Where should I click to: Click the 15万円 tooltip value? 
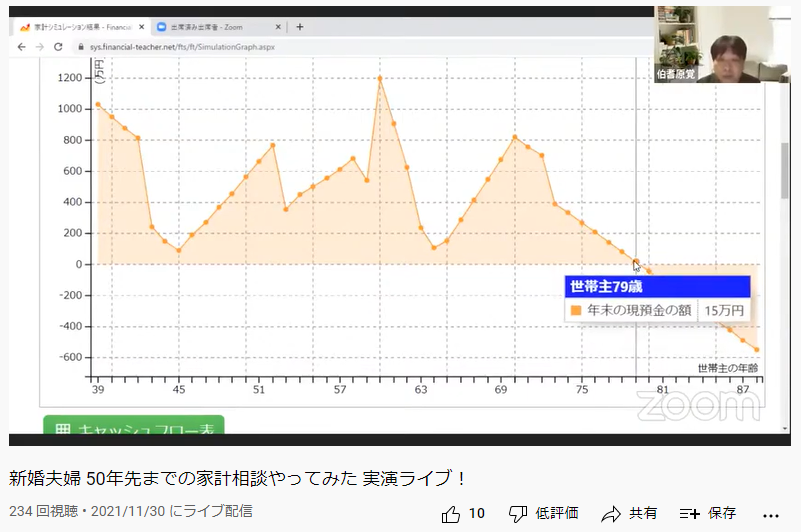click(x=724, y=310)
